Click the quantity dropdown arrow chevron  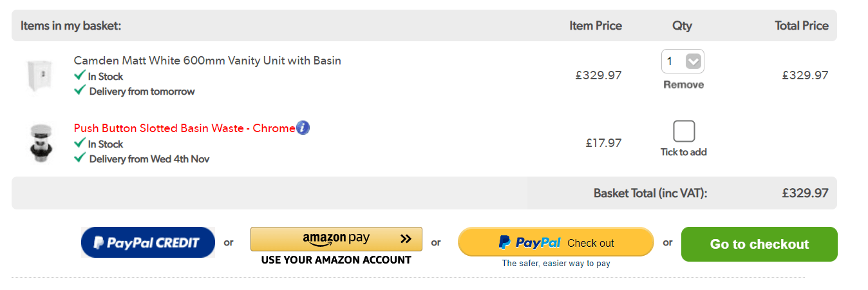click(693, 62)
